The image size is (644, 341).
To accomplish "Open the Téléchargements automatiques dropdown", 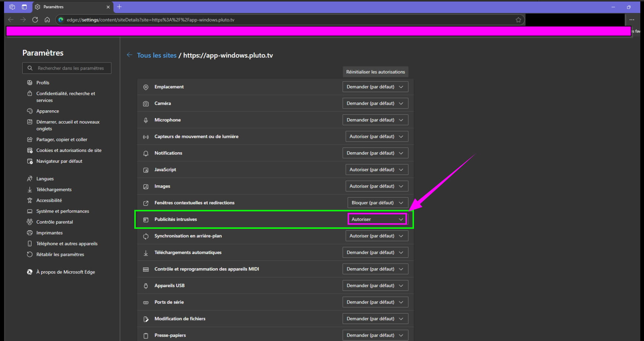I will tap(375, 252).
